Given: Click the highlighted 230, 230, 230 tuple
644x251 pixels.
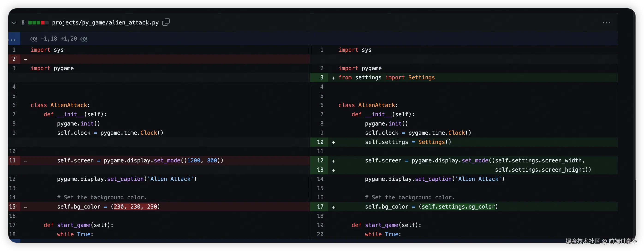Looking at the screenshot, I should pos(135,207).
